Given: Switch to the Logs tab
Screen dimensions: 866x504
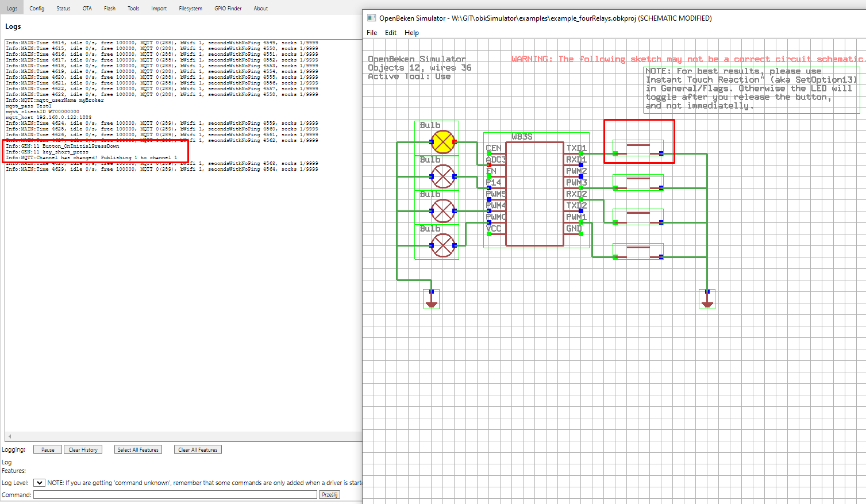Looking at the screenshot, I should [12, 9].
